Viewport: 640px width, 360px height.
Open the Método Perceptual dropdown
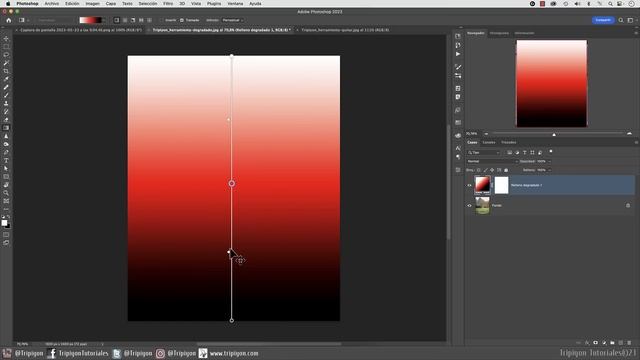coord(233,20)
